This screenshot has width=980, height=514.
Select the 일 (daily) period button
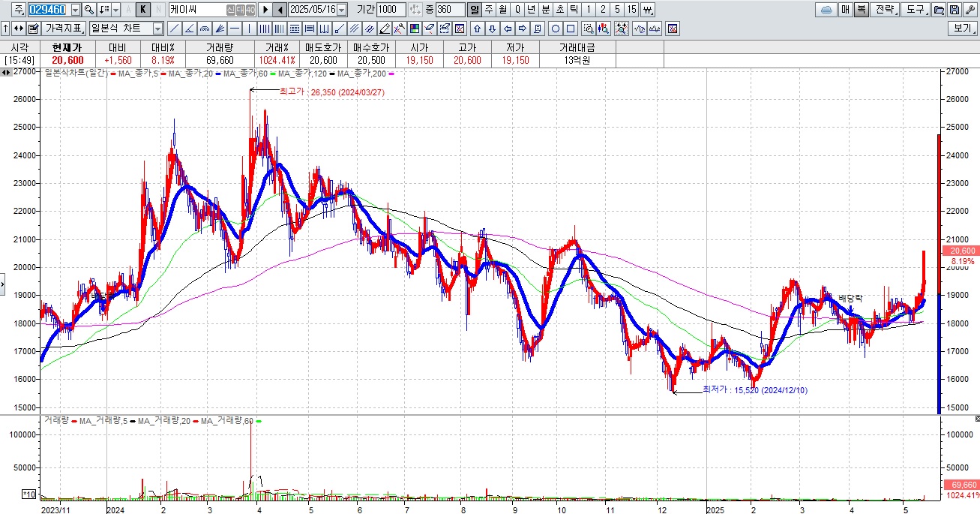click(474, 10)
